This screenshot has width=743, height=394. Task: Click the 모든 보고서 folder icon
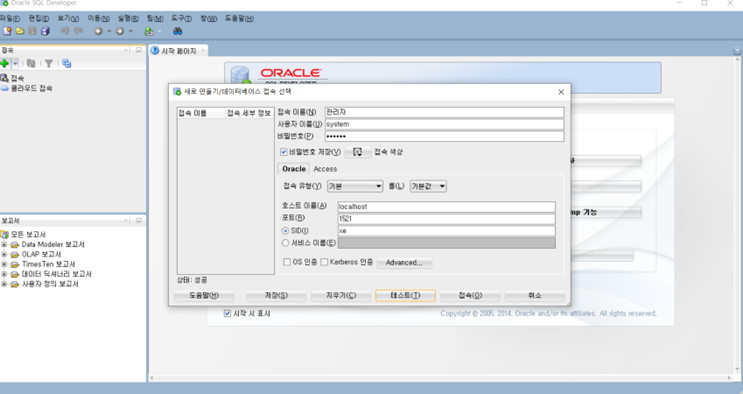point(4,234)
